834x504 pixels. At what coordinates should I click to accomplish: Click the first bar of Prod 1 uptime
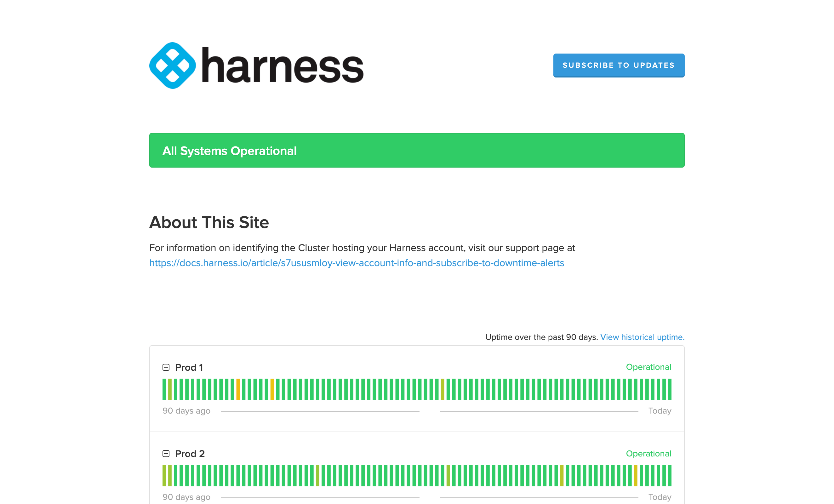coord(164,389)
